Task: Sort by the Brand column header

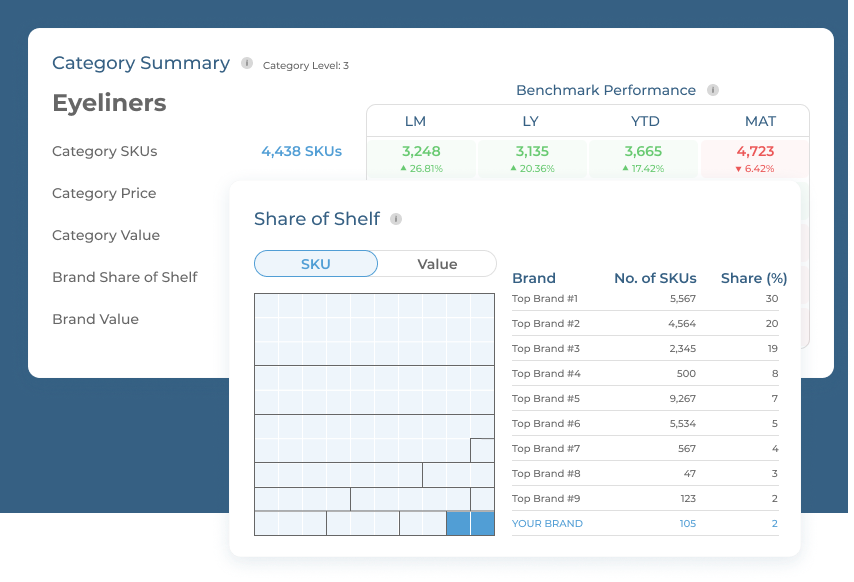Action: tap(533, 278)
